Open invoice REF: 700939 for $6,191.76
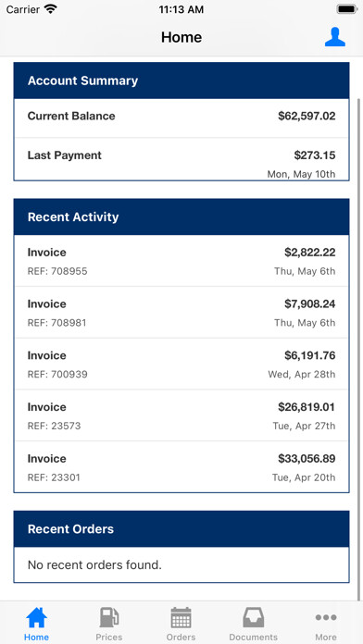Viewport: 363px width, 644px height. pos(181,365)
